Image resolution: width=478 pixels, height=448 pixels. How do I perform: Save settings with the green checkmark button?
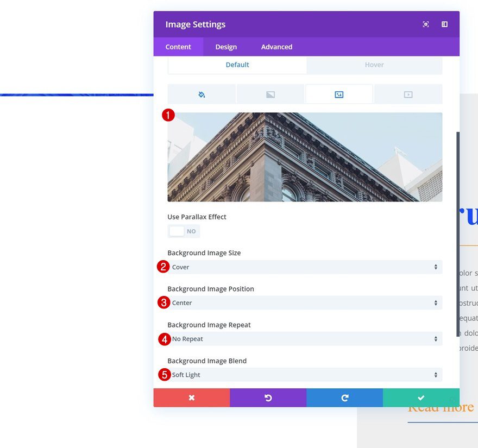pos(421,397)
